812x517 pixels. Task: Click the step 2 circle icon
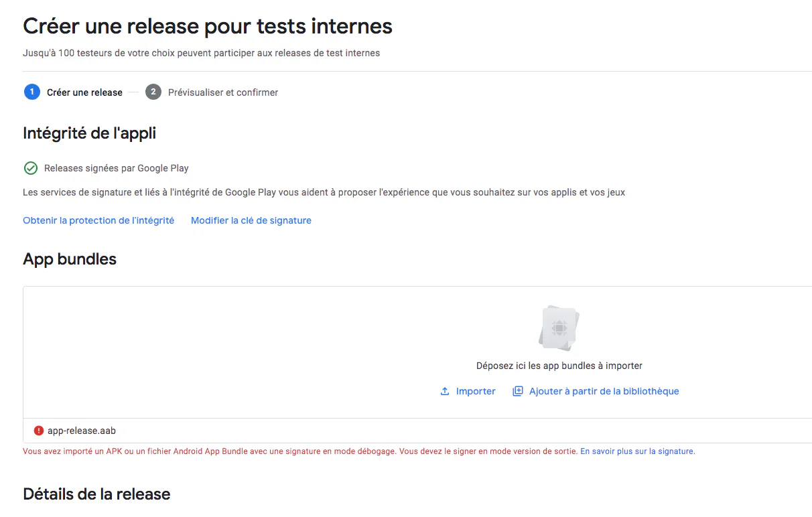(x=153, y=92)
